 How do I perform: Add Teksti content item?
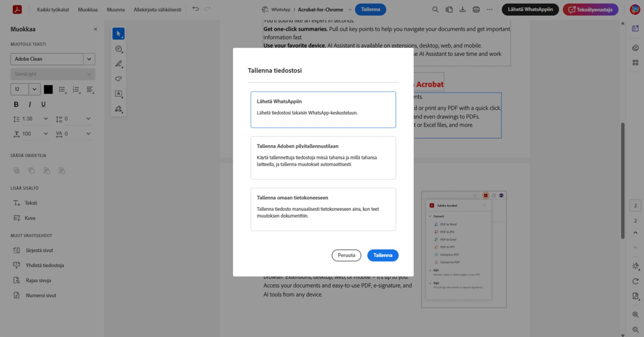click(x=25, y=203)
